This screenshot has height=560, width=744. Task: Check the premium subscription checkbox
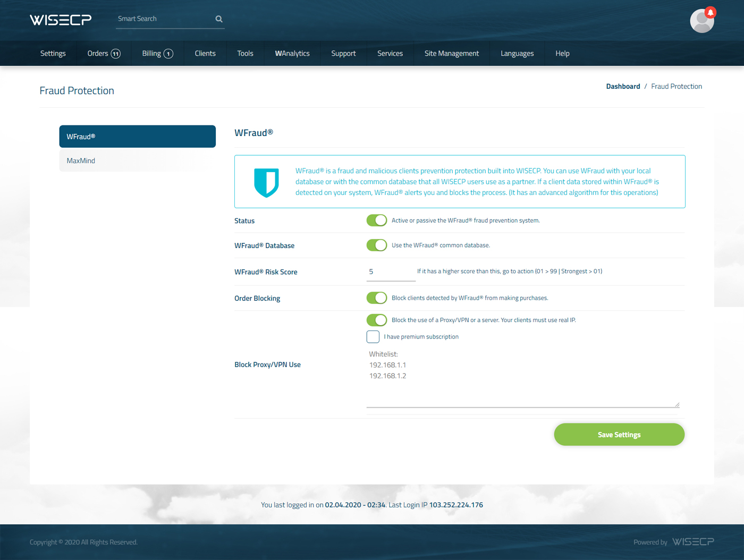pyautogui.click(x=373, y=337)
